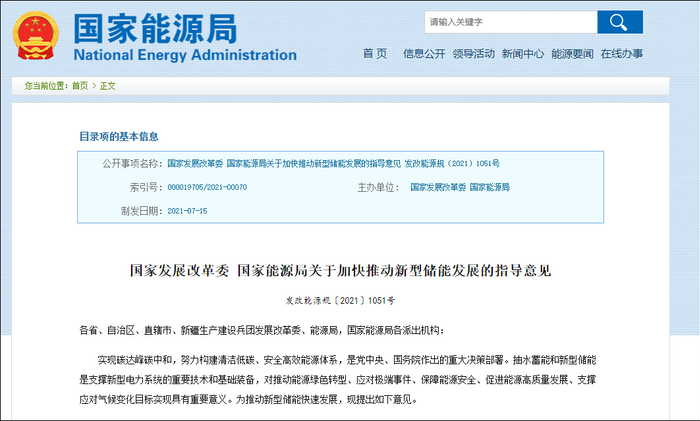Click the 目录项的基本信息 heading
The width and height of the screenshot is (700, 421).
(x=119, y=137)
